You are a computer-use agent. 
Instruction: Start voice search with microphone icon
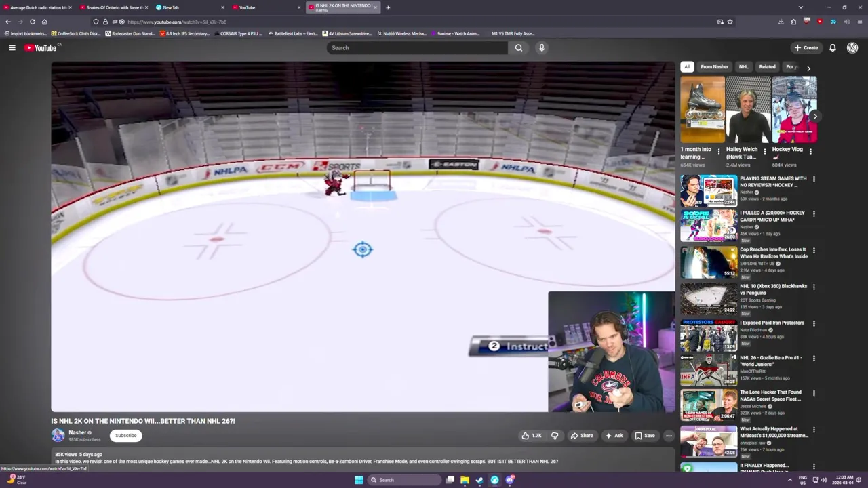point(542,47)
